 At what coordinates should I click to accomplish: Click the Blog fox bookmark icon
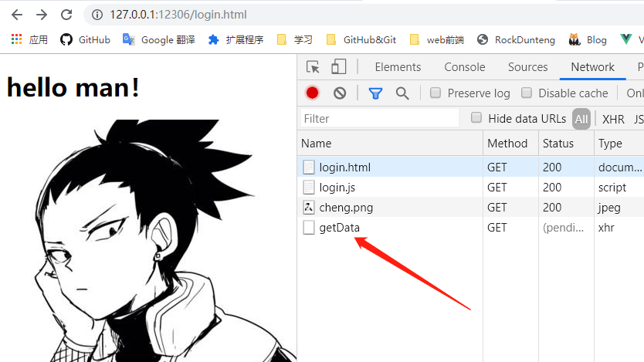(575, 39)
